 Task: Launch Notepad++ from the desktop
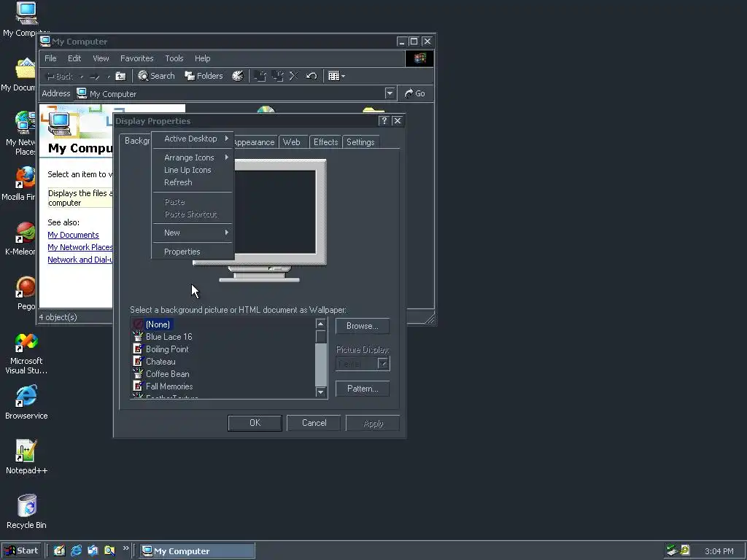pos(26,456)
